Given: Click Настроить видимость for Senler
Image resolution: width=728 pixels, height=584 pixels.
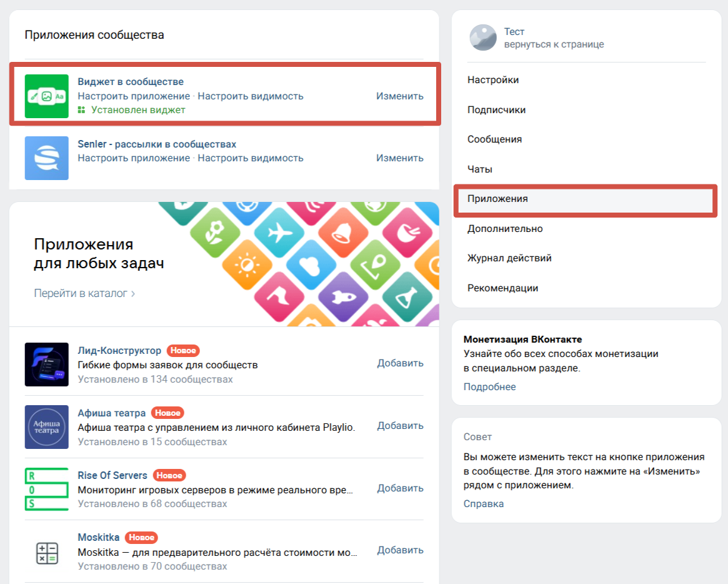Looking at the screenshot, I should [251, 158].
